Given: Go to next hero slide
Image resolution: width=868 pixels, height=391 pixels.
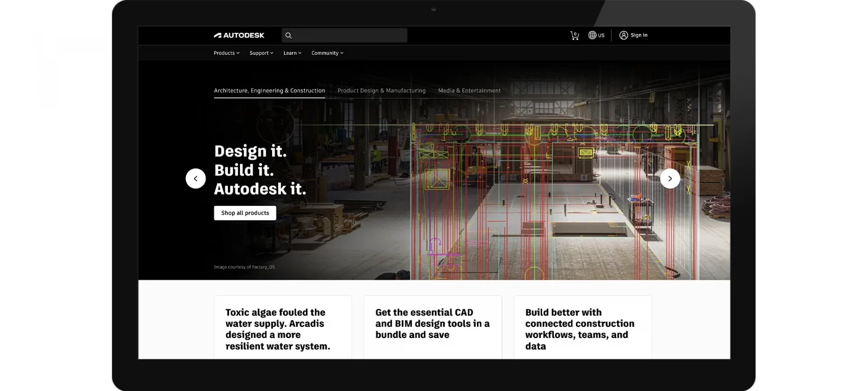Looking at the screenshot, I should (x=670, y=178).
